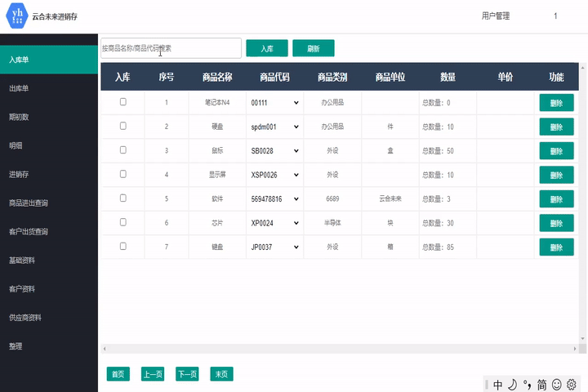Check the checkbox for 笔记本N4 row
The width and height of the screenshot is (588, 392).
pos(123,102)
